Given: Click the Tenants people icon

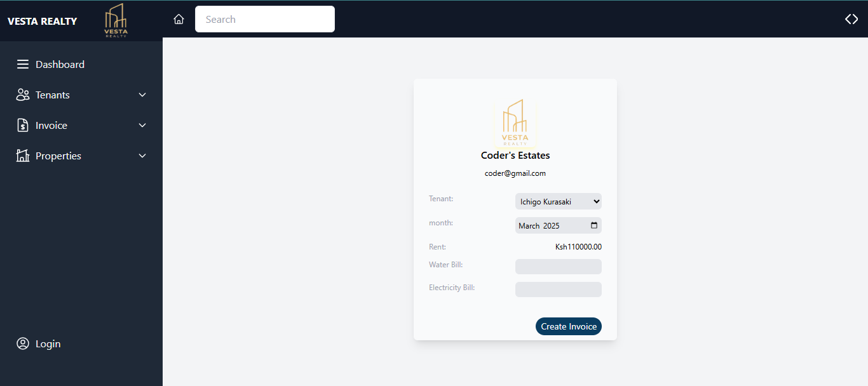Looking at the screenshot, I should (x=23, y=95).
